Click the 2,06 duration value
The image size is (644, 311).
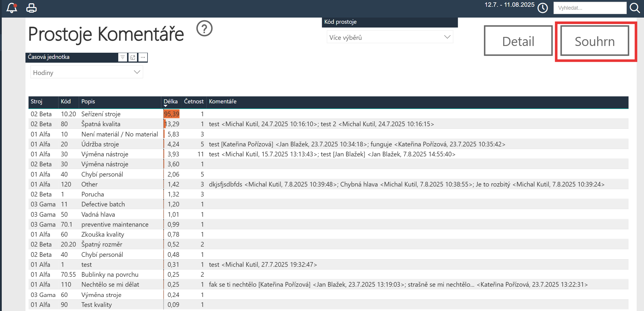pos(173,174)
